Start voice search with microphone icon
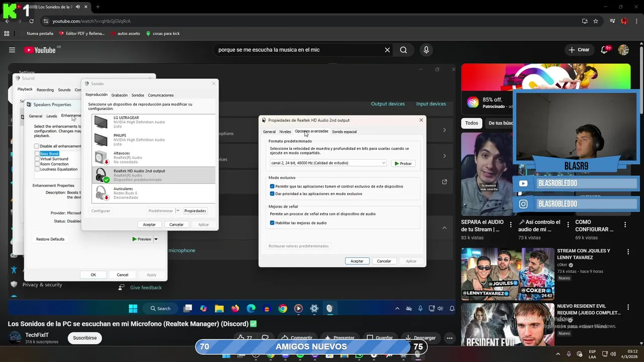644x362 pixels. (426, 50)
